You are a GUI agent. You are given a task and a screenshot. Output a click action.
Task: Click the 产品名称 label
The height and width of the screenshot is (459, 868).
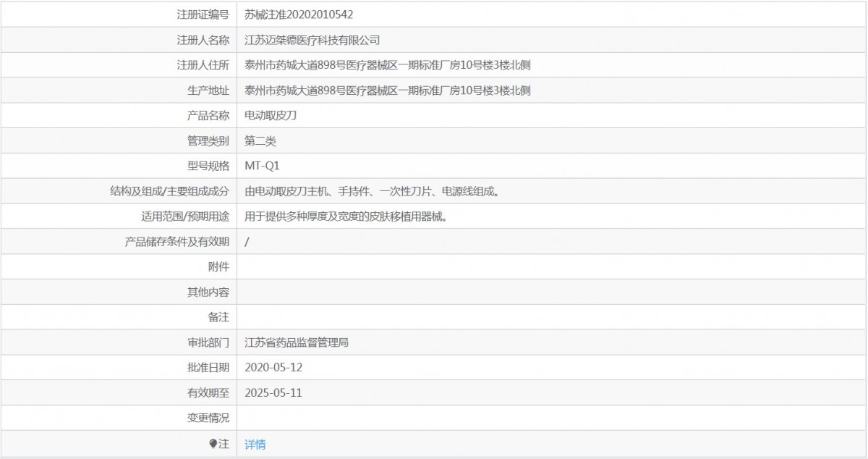click(x=208, y=115)
